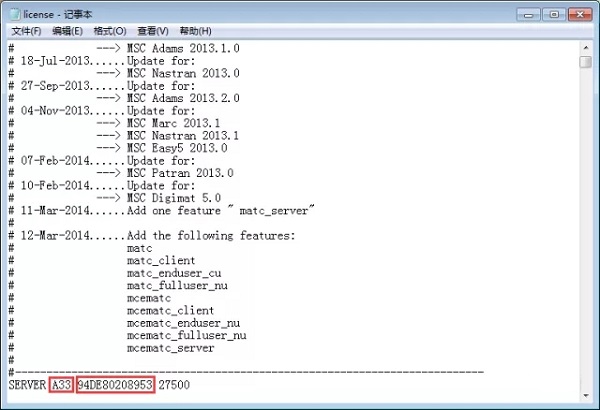Open the 查看(V) menu

click(153, 31)
